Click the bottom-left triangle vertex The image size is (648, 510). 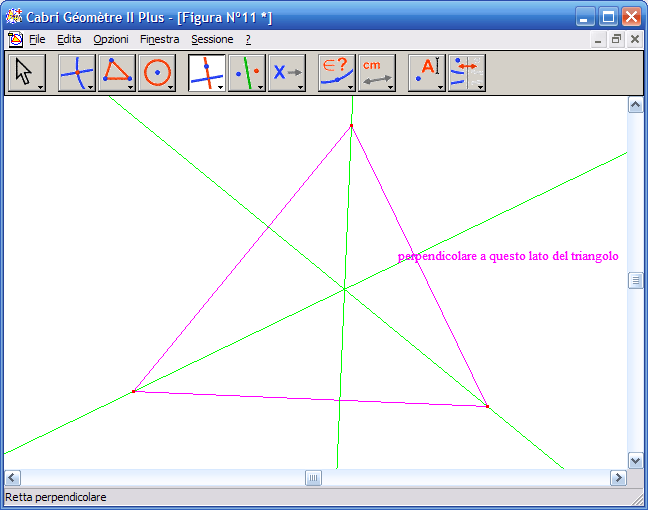pos(133,391)
